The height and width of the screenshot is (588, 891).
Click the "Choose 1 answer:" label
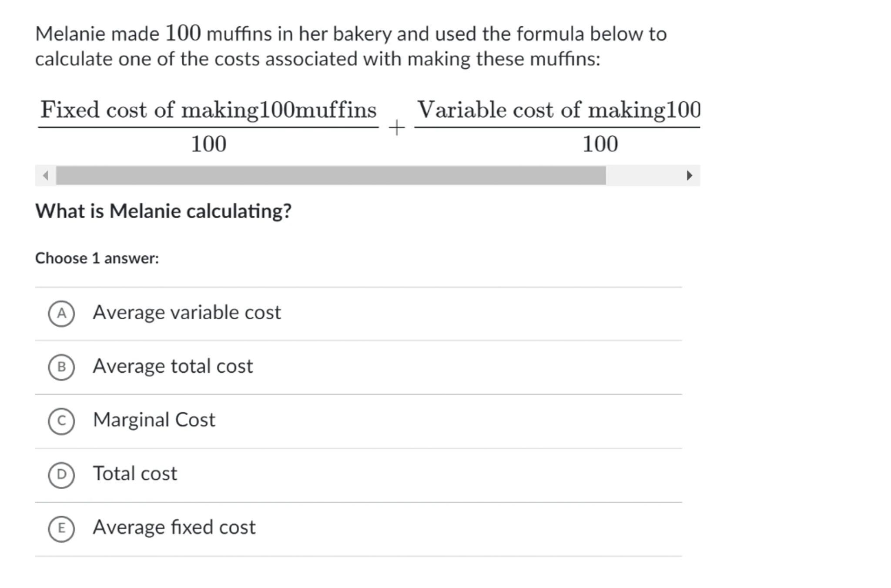(97, 258)
